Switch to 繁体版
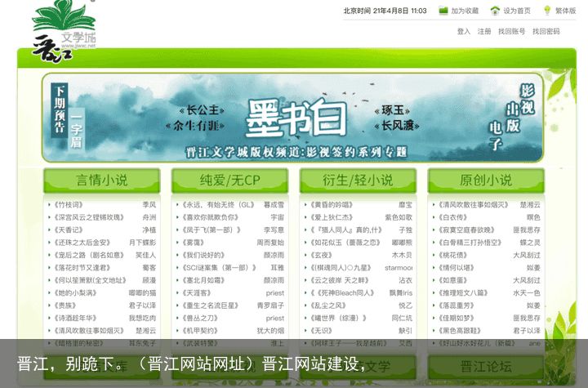Viewport: 588px width, 388px height. tap(565, 11)
